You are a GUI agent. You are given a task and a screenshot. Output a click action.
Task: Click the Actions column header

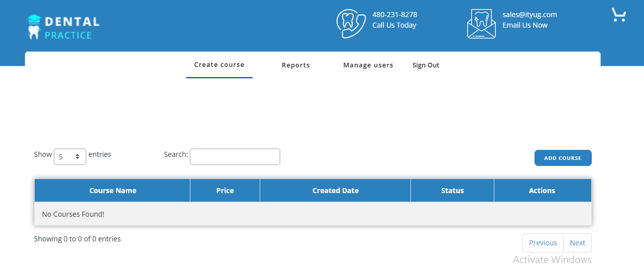(x=542, y=191)
